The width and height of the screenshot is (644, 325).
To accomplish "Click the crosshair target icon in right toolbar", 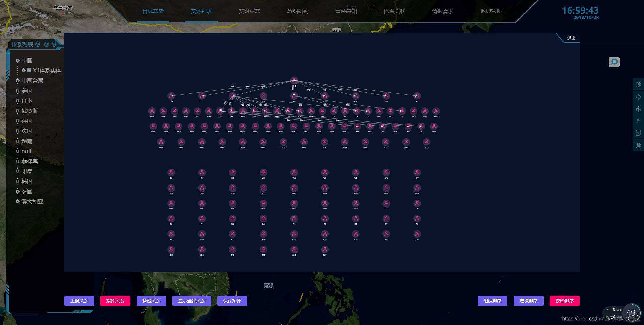I will click(x=638, y=97).
